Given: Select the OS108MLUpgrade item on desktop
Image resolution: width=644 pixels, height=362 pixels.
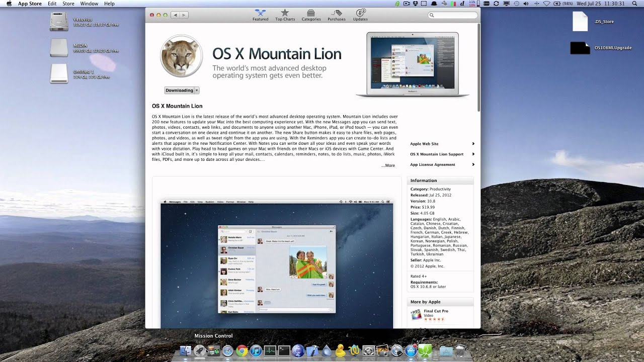Looking at the screenshot, I should (x=580, y=48).
